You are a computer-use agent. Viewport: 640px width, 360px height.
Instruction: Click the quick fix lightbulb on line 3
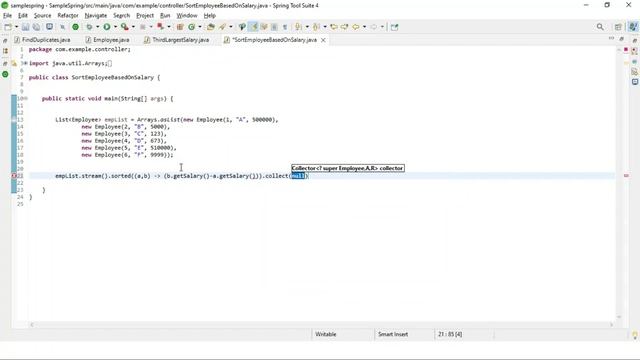[x=14, y=64]
